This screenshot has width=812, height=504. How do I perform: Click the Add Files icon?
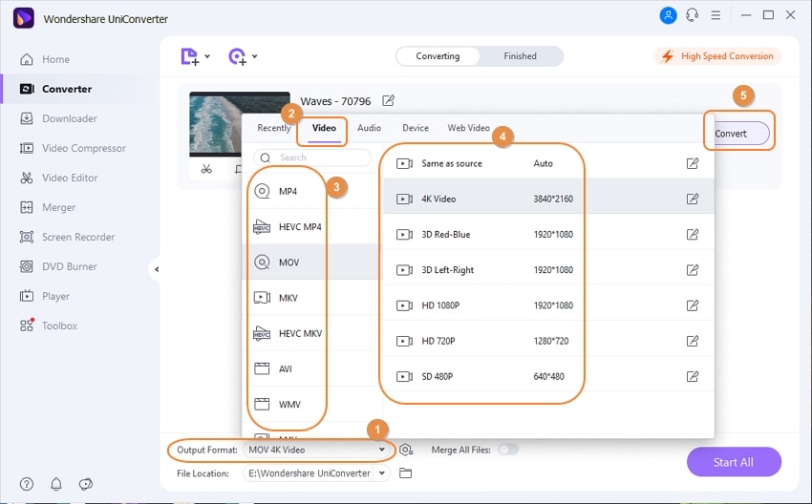point(189,56)
